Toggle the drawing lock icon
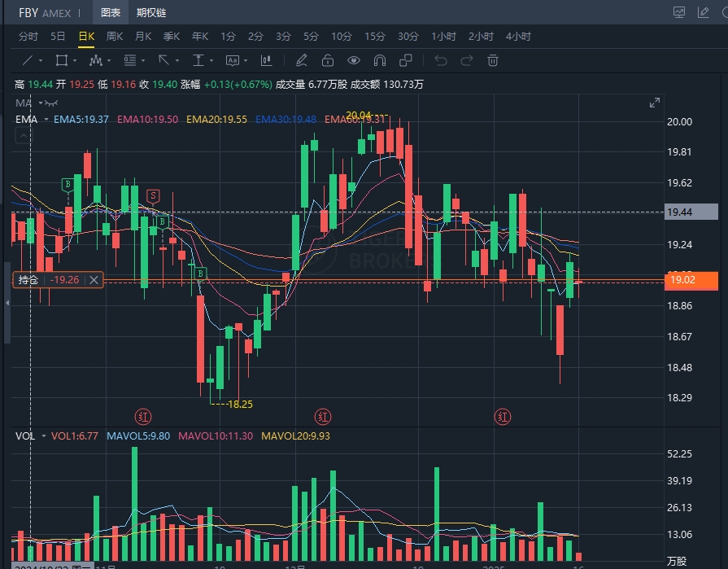Image resolution: width=728 pixels, height=569 pixels. pos(327,60)
